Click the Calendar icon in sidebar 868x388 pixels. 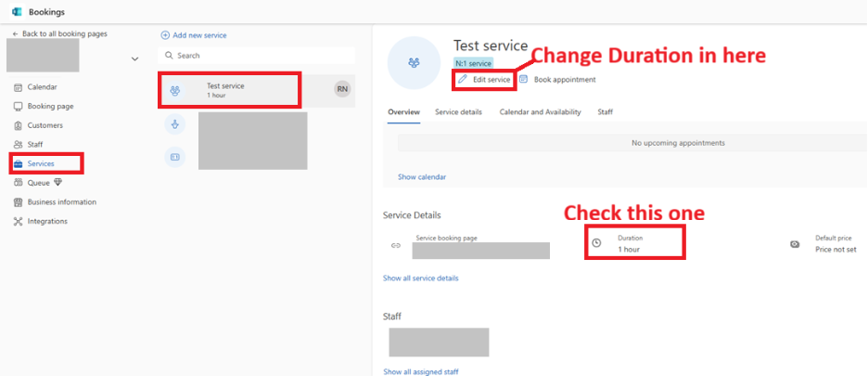coord(18,87)
